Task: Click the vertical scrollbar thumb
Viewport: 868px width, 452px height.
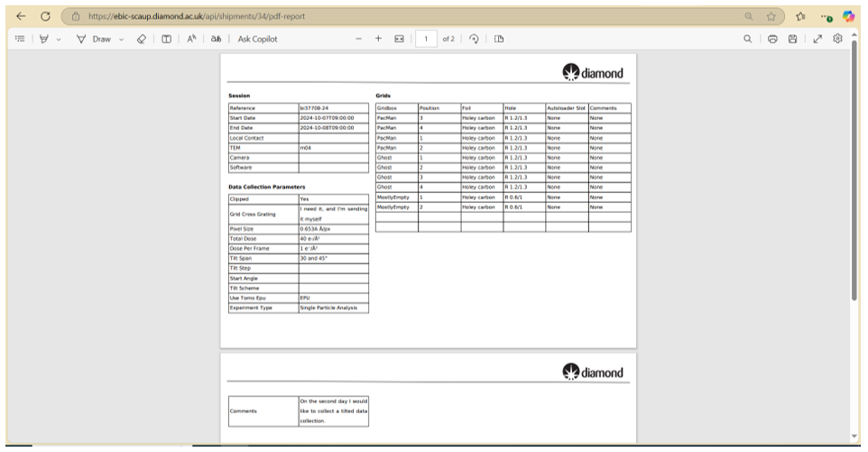Action: pos(854,171)
